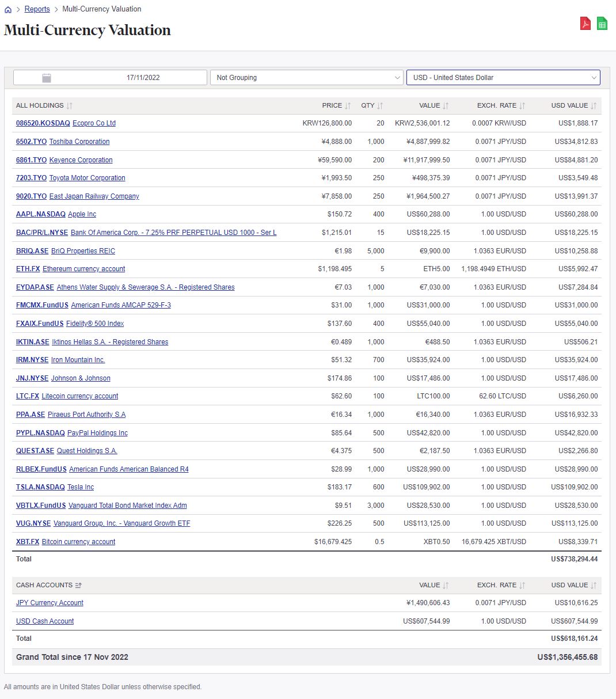Open 086520.KOSDAQ ticker link
This screenshot has width=616, height=699.
[43, 123]
